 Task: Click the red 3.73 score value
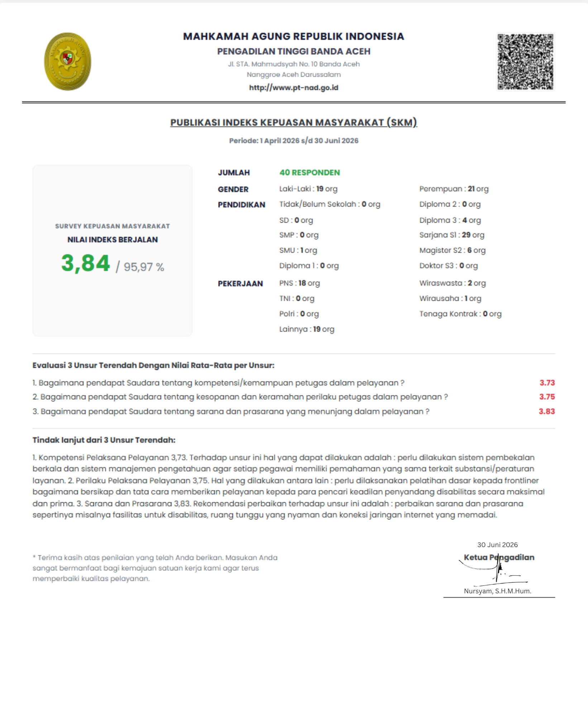547,383
